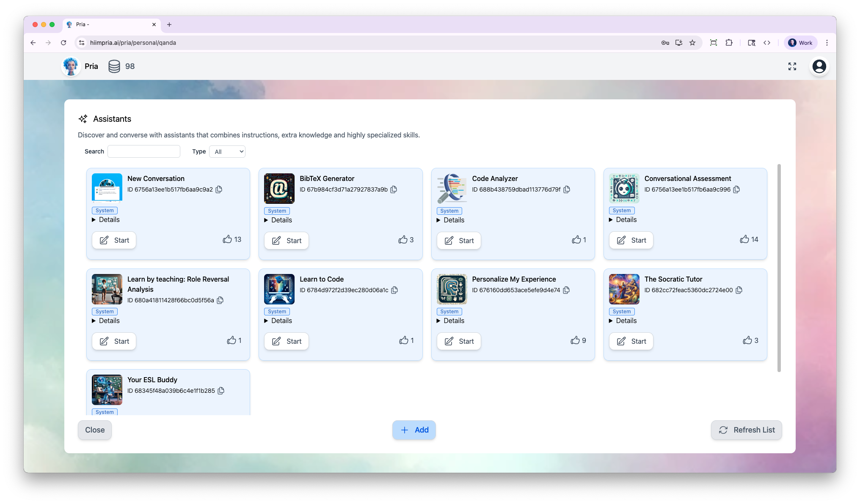This screenshot has height=504, width=860.
Task: Copy the BibTeX Generator assistant ID
Action: pos(394,190)
